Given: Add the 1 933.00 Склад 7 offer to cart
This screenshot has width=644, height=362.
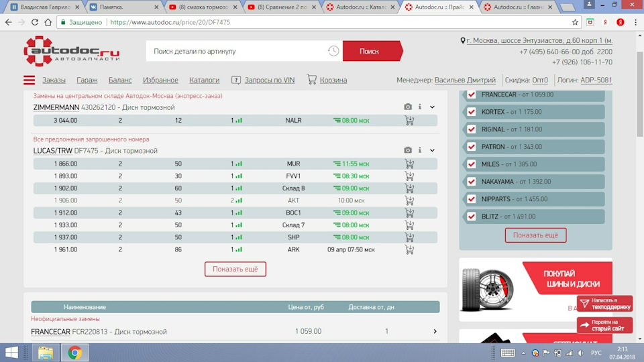Looking at the screenshot, I should (409, 225).
